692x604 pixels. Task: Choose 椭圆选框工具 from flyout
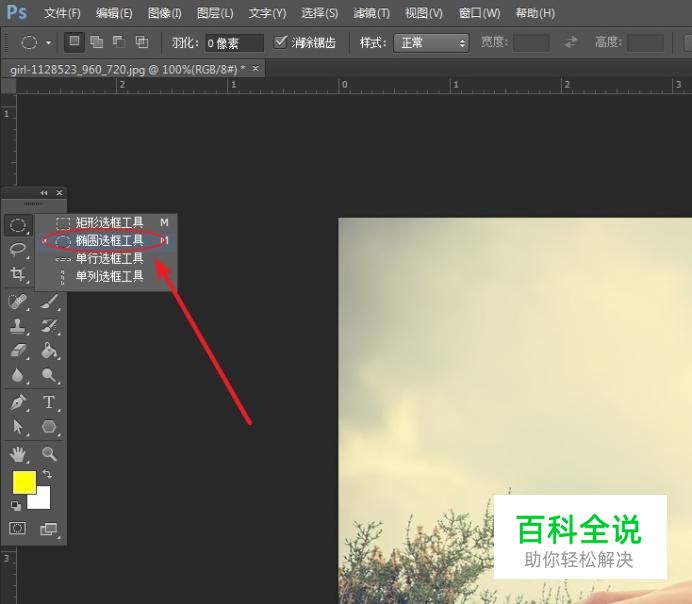pos(106,240)
